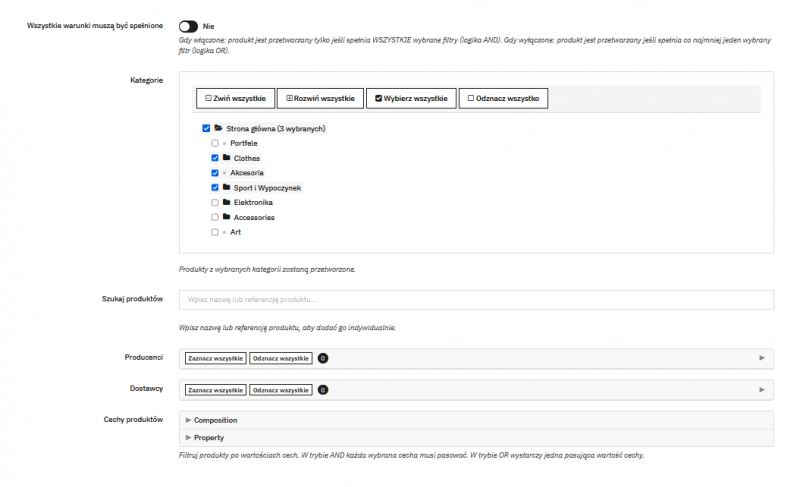Check the Portfele category checkbox
The height and width of the screenshot is (487, 800).
215,143
